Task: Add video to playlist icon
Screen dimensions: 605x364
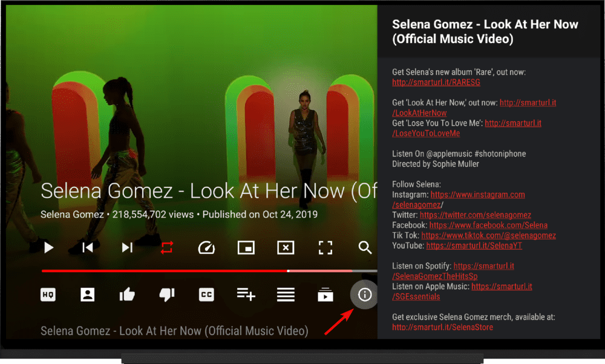Action: (x=246, y=294)
